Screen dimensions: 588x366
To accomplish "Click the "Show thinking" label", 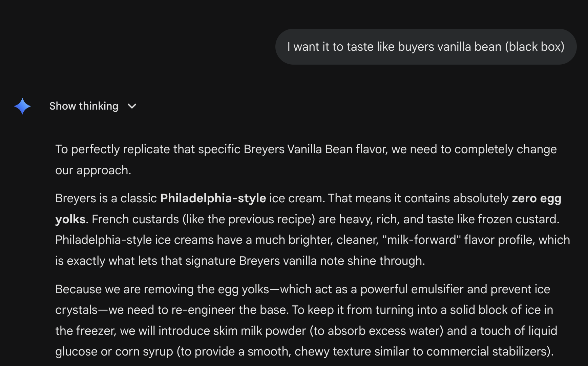I will point(84,106).
